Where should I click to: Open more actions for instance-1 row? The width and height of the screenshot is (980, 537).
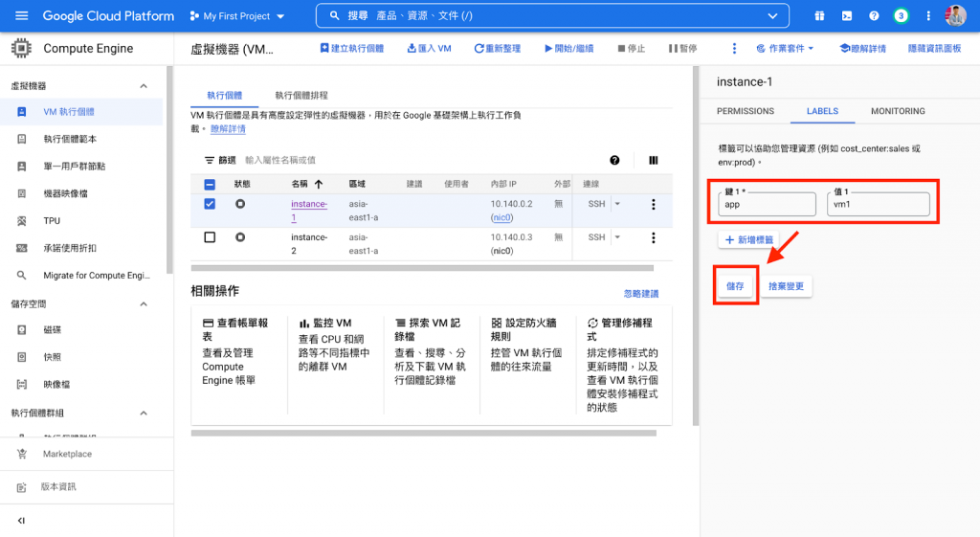pyautogui.click(x=653, y=205)
